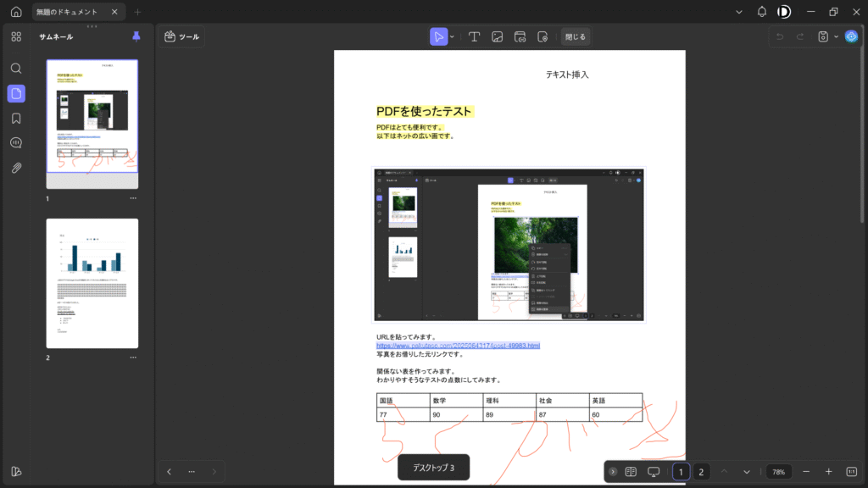
Task: Open the Comments panel in sidebar
Action: tap(16, 143)
